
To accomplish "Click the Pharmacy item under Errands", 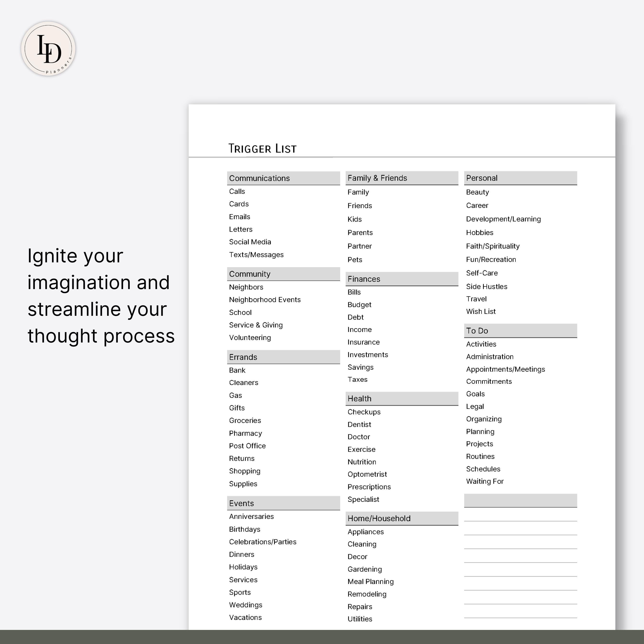I will (x=245, y=433).
